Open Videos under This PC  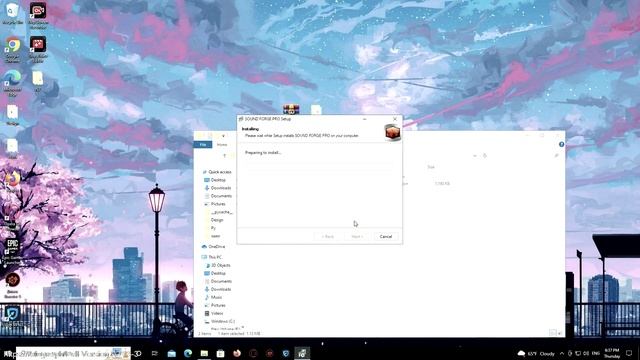pyautogui.click(x=217, y=313)
